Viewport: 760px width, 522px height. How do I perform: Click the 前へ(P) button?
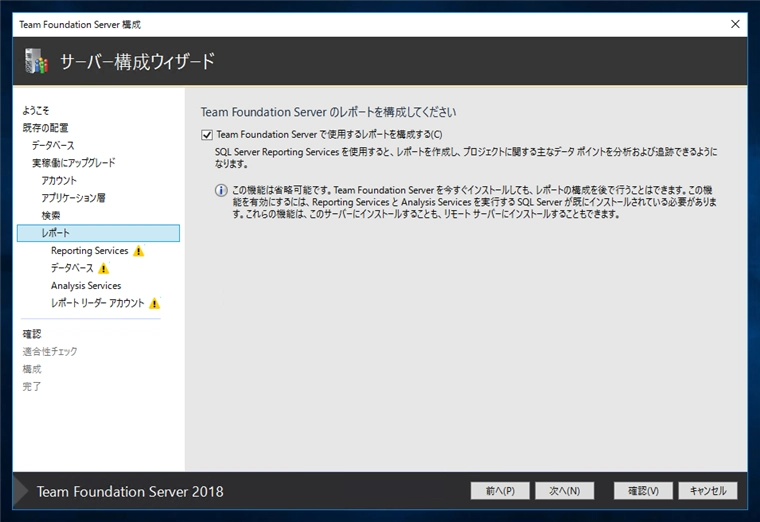pos(500,490)
